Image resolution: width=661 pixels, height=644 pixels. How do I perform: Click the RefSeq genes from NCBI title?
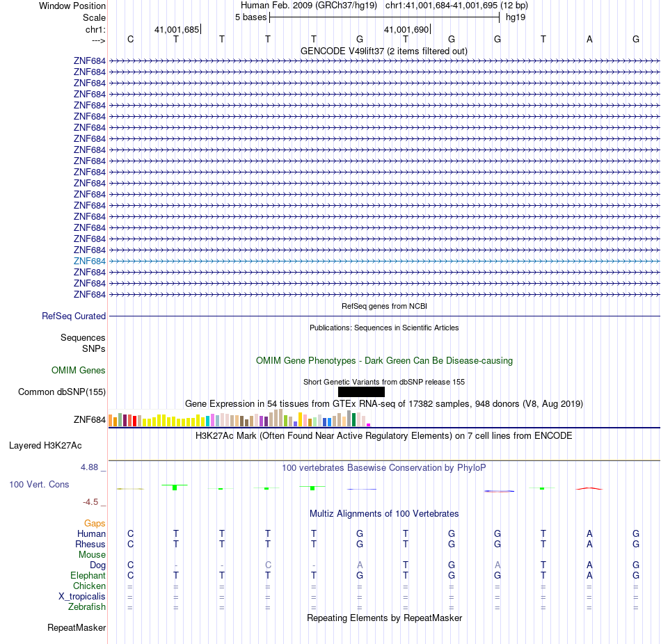point(384,306)
